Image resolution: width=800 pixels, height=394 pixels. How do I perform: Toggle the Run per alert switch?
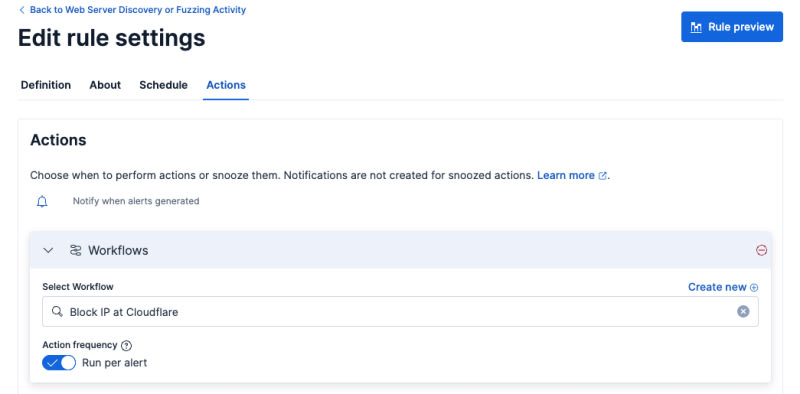pyautogui.click(x=59, y=363)
